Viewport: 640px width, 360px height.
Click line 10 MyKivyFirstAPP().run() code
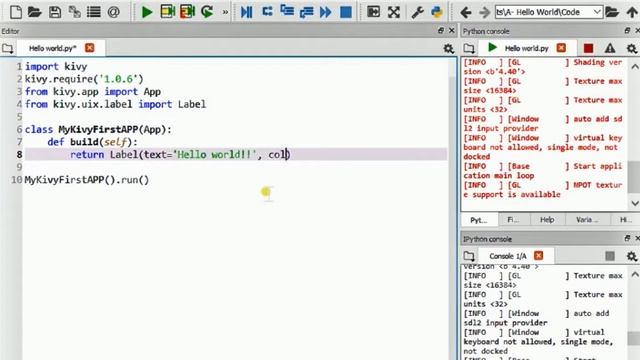[x=87, y=180]
